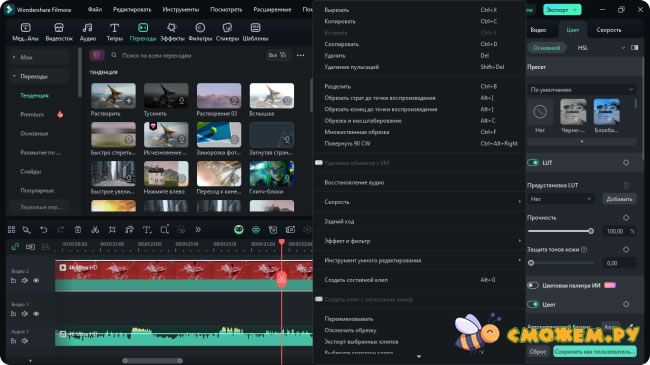Image resolution: width=650 pixels, height=365 pixels.
Task: Toggle the Цвет switch
Action: click(533, 304)
